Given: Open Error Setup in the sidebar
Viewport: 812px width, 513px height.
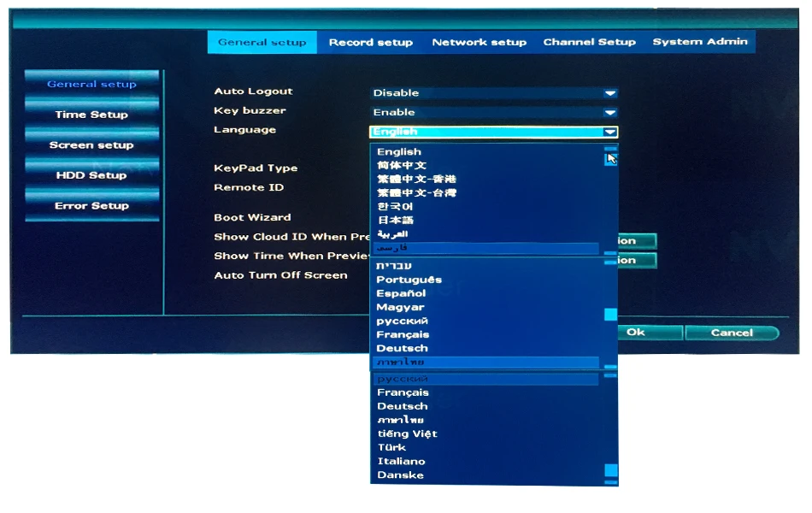Looking at the screenshot, I should click(x=91, y=206).
